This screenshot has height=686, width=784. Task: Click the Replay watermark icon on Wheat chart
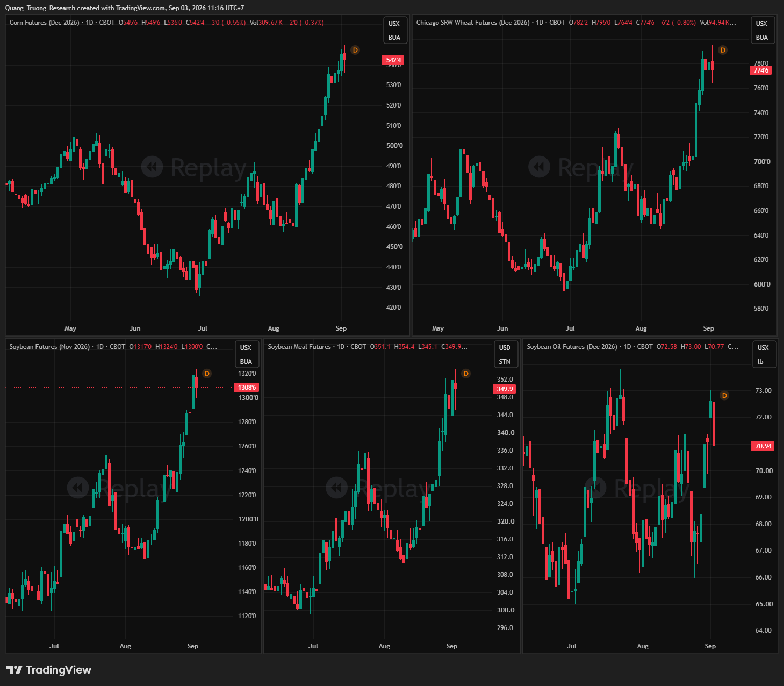539,167
